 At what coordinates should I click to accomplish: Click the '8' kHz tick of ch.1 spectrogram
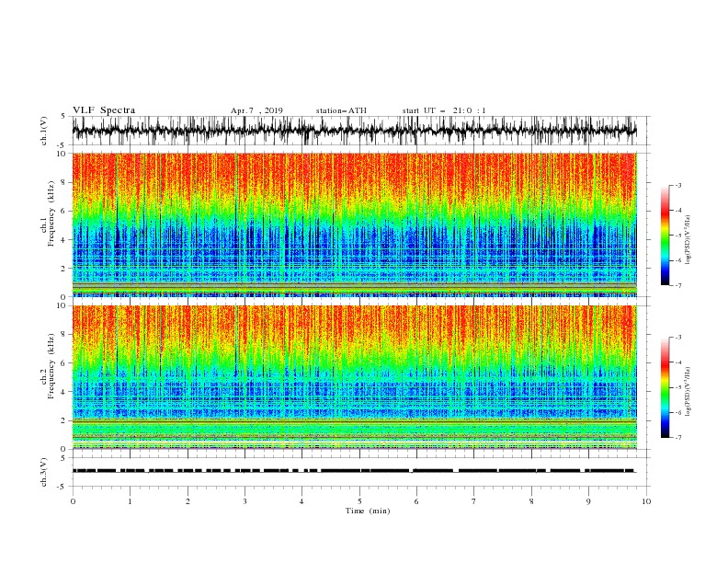[63, 182]
